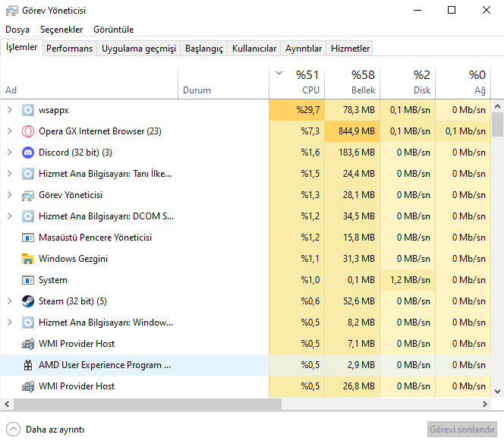Click the Steam process icon
This screenshot has height=447, width=504.
[x=28, y=301]
